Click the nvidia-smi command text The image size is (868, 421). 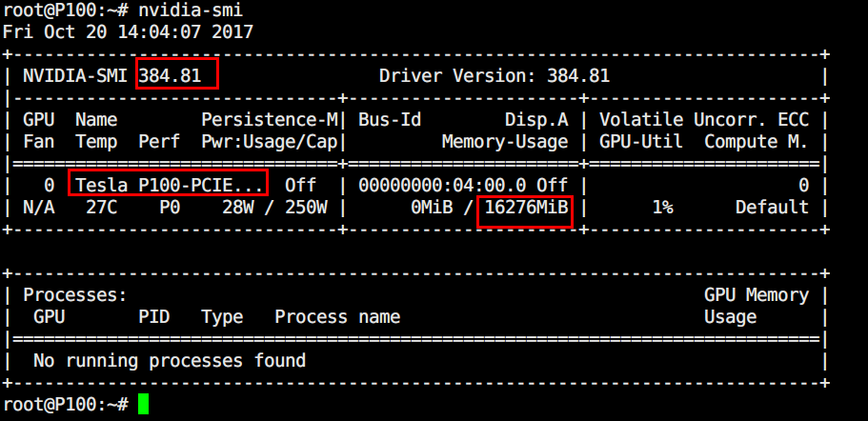(x=191, y=10)
